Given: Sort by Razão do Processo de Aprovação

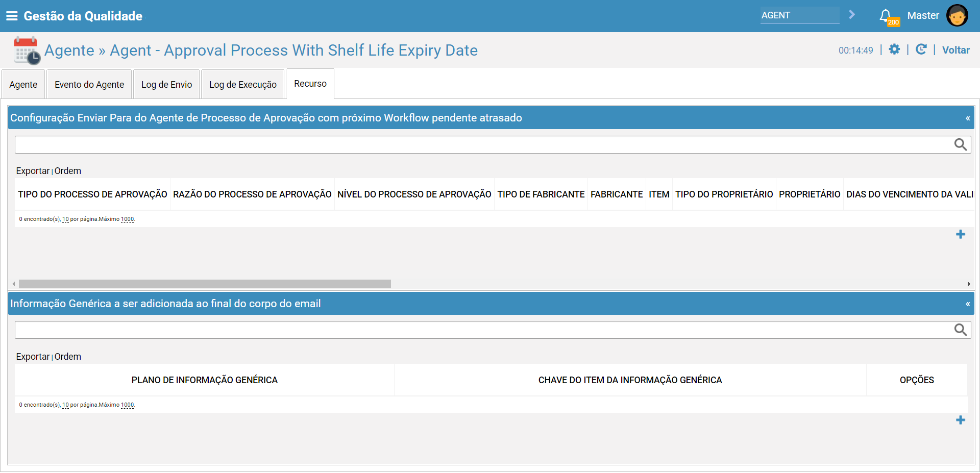Looking at the screenshot, I should (252, 194).
